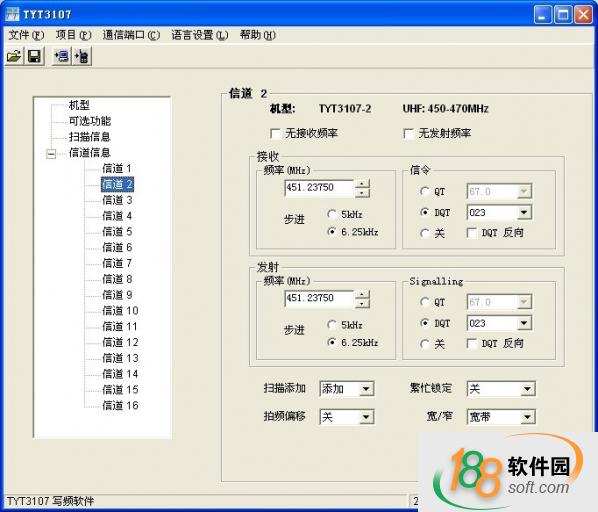The image size is (598, 512).
Task: Increase receive frequency with up spinner
Action: [x=362, y=184]
